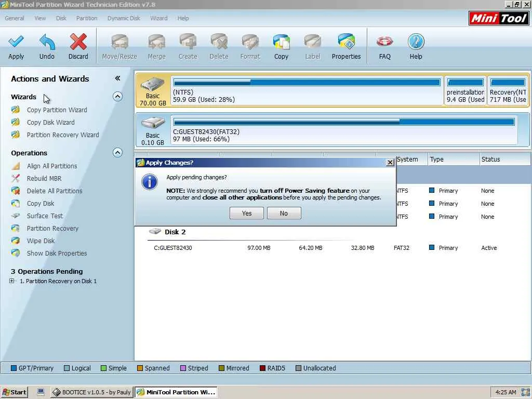Select the preinstallation 9.4 GB partition
Screen dimensions: 532x399
[x=465, y=90]
